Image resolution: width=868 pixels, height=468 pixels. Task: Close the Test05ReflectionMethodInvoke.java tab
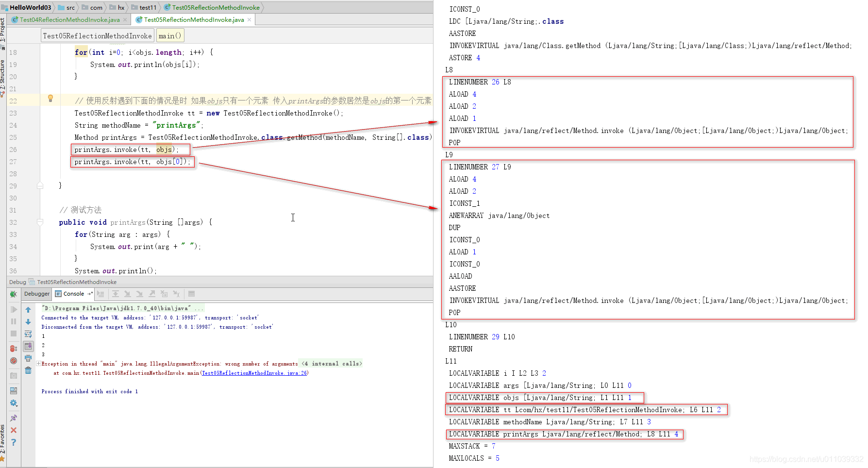pyautogui.click(x=250, y=20)
